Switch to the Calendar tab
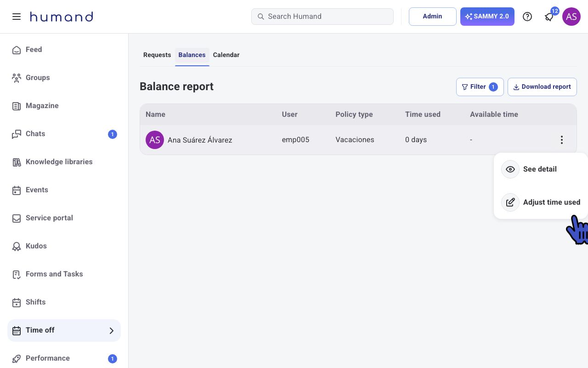 point(226,55)
